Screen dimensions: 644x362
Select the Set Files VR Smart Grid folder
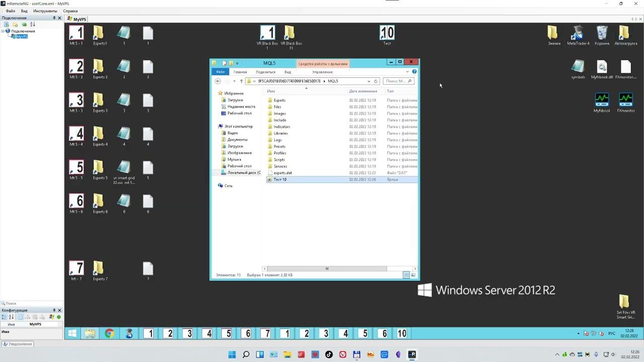click(625, 306)
